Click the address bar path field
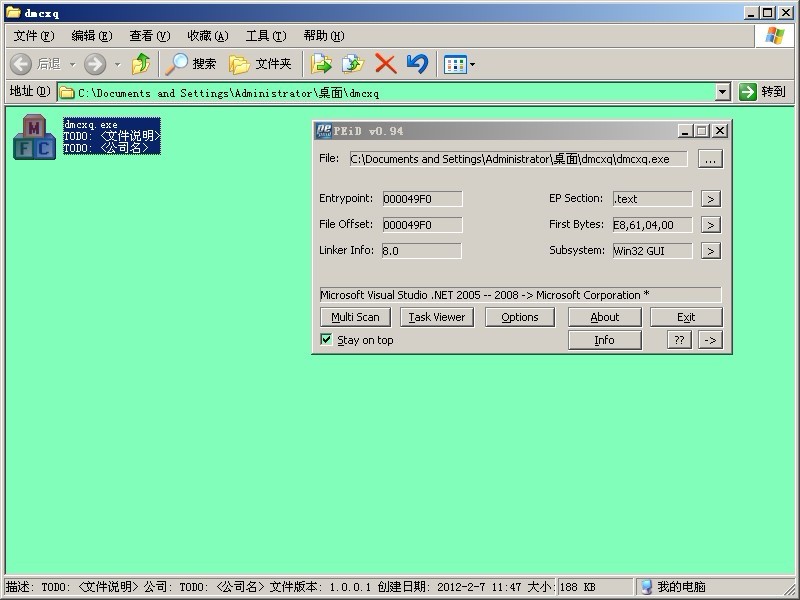Image resolution: width=800 pixels, height=600 pixels. coord(387,93)
